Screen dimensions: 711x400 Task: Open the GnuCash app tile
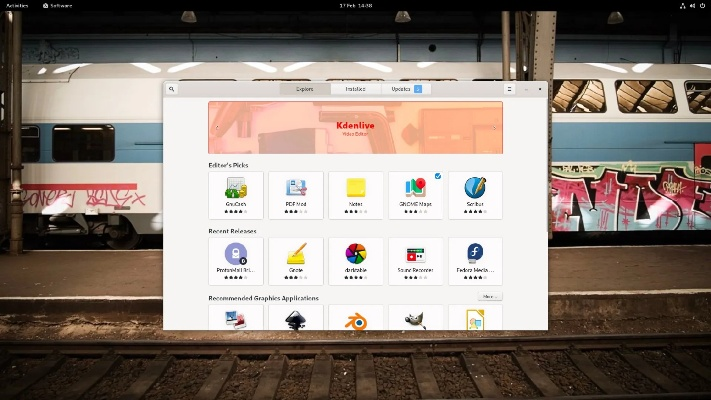236,195
